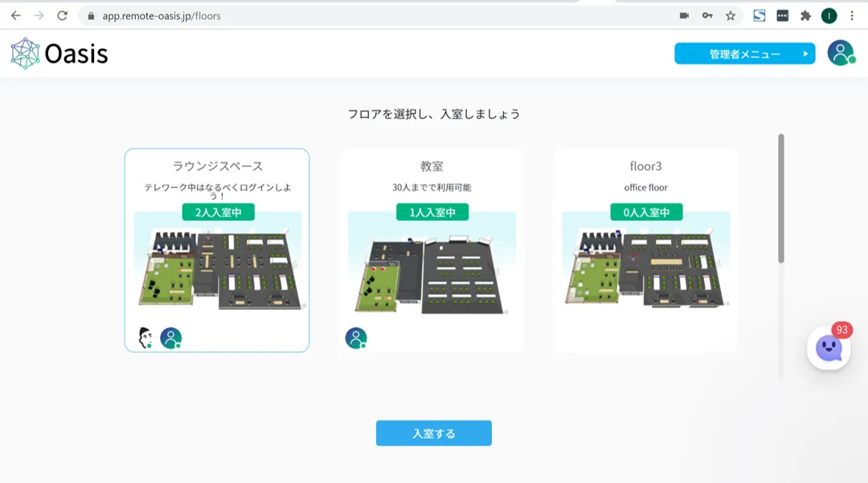Screen dimensions: 868x483
Task: Select the ラウンジスペース floor card
Action: tap(217, 250)
